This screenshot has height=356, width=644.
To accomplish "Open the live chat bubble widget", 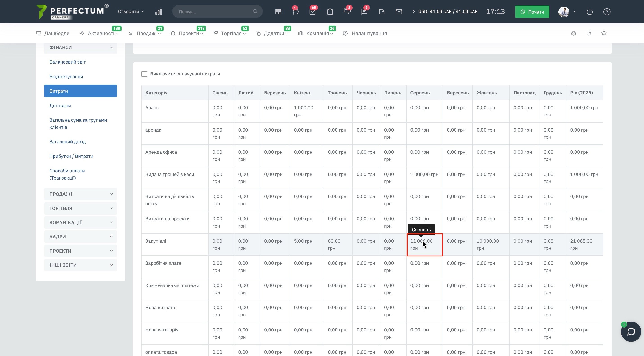I will coord(631,331).
